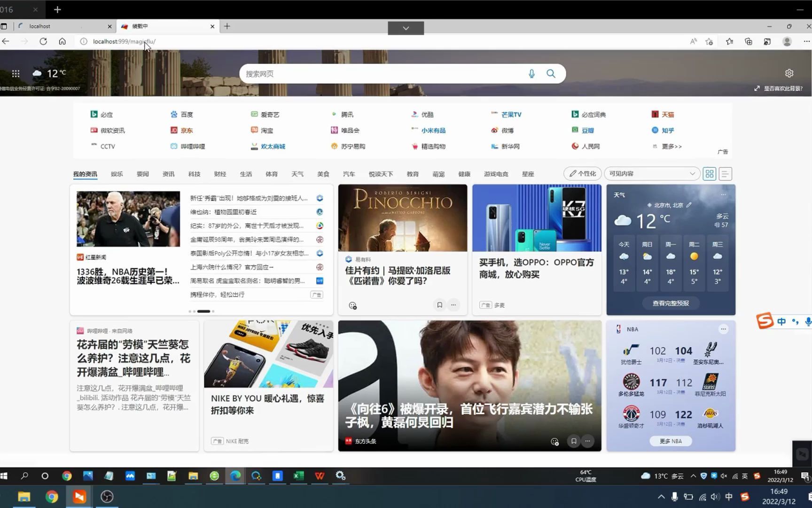Open the browser profile avatar
812x508 pixels.
(787, 41)
